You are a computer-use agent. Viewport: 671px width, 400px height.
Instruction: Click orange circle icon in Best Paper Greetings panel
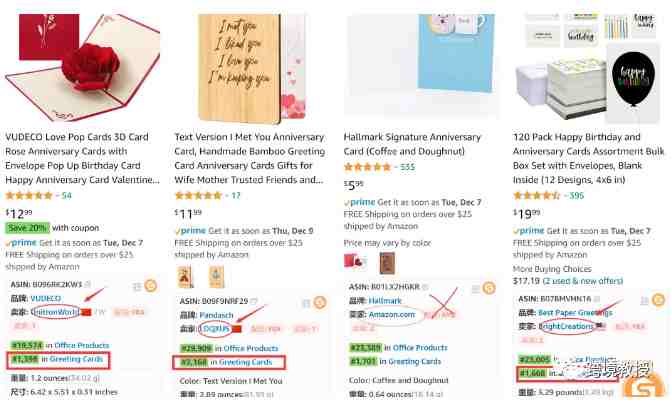[658, 300]
